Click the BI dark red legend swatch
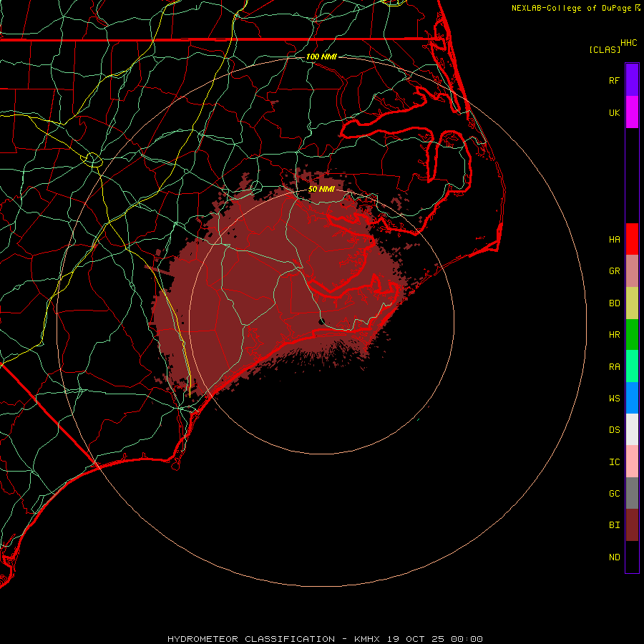Screen dimensions: 644x644 [632, 525]
